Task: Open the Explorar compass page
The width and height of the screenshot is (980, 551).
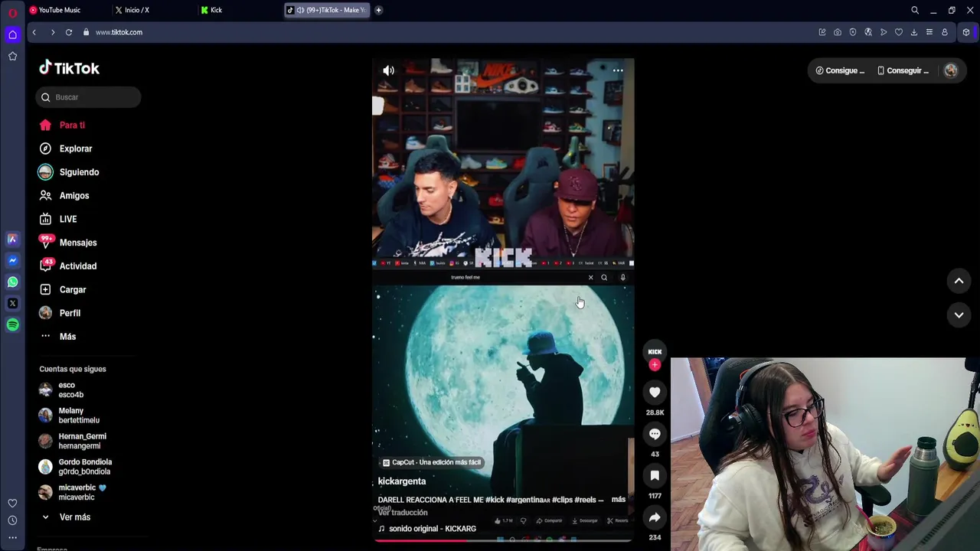Action: pyautogui.click(x=66, y=148)
